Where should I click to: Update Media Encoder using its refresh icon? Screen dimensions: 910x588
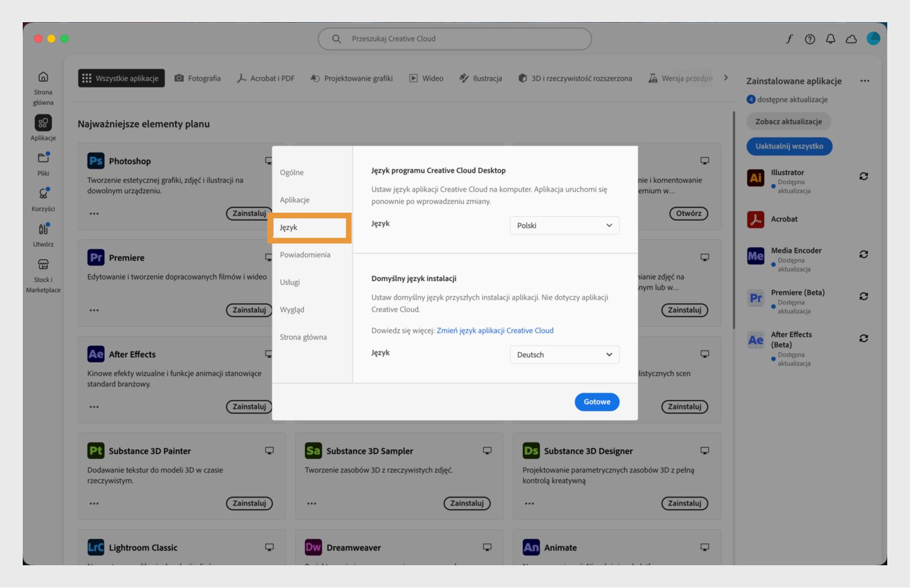(x=863, y=254)
